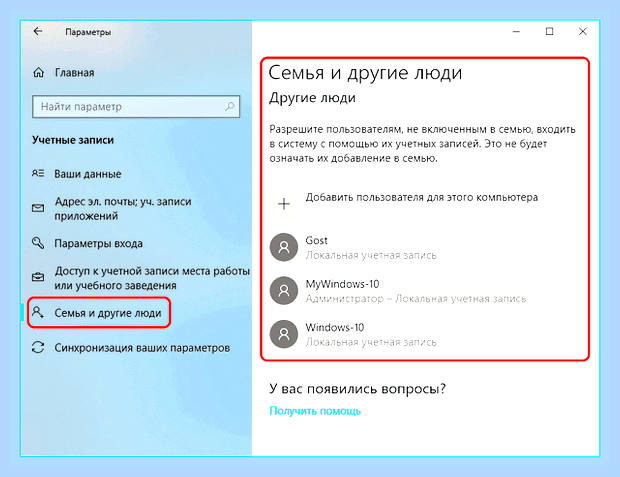Screen dimensions: 620x477
Task: Click Добавить пользователя для этого компьютера
Action: [422, 197]
